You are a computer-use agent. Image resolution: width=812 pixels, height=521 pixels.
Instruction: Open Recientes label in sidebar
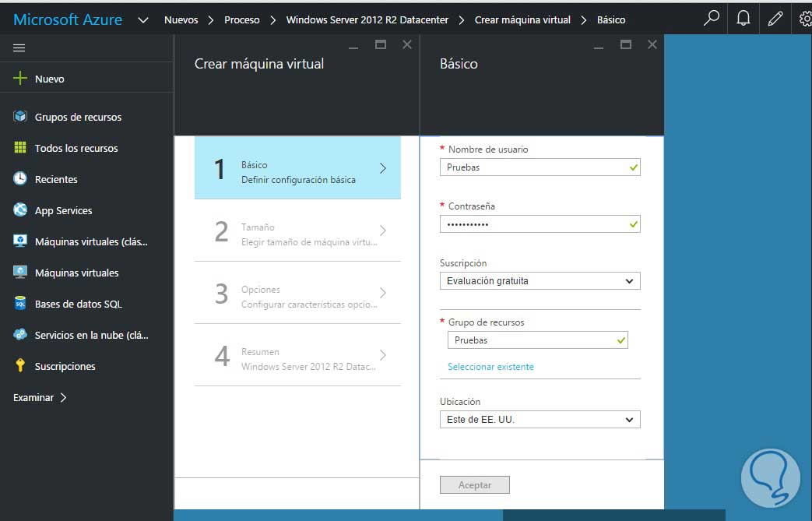click(x=57, y=179)
